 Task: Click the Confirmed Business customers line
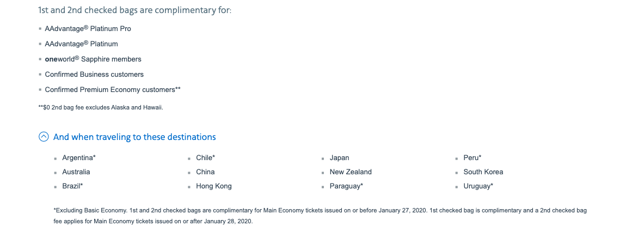click(94, 75)
